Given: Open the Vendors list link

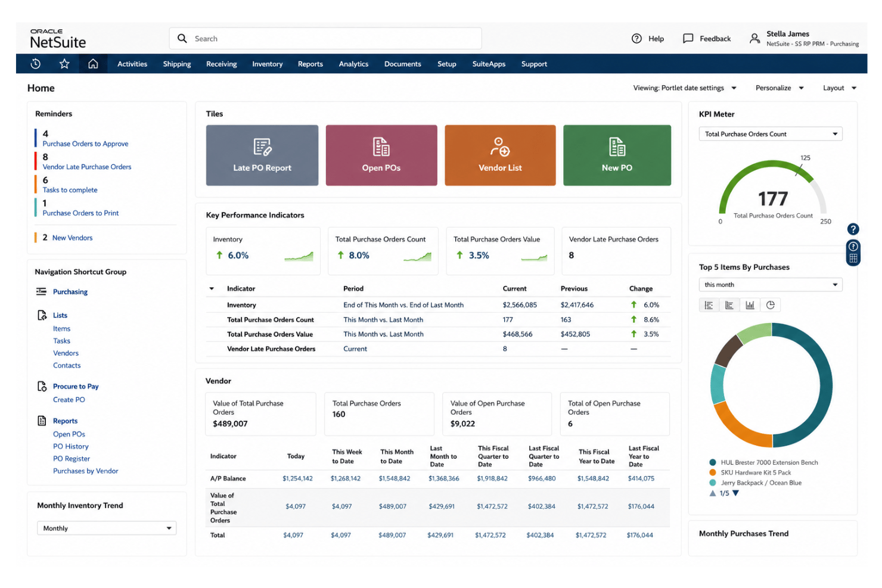Looking at the screenshot, I should tap(66, 353).
